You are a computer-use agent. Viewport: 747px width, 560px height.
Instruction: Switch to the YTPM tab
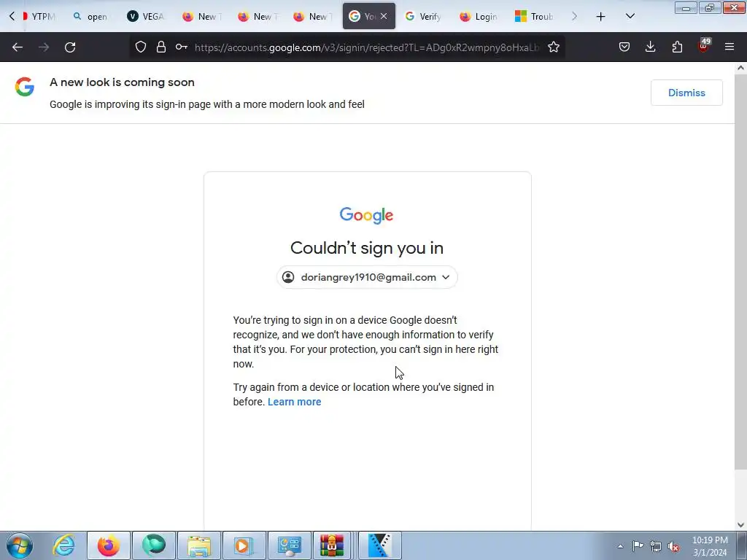(39, 16)
